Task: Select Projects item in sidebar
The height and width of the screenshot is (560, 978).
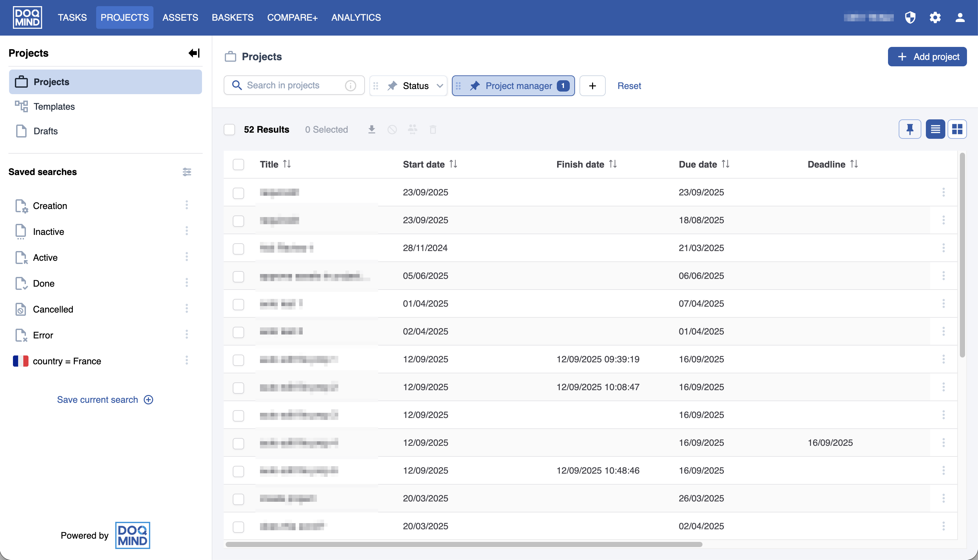Action: point(105,82)
